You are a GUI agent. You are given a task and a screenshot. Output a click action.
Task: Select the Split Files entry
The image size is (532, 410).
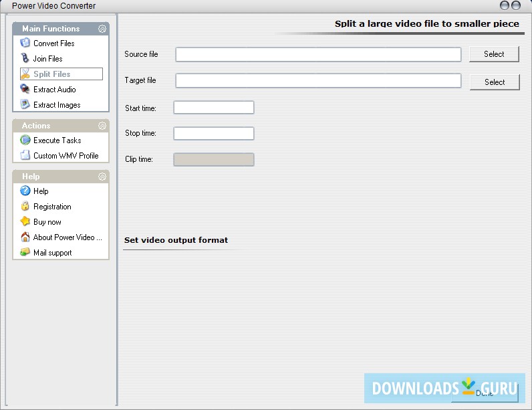[61, 74]
